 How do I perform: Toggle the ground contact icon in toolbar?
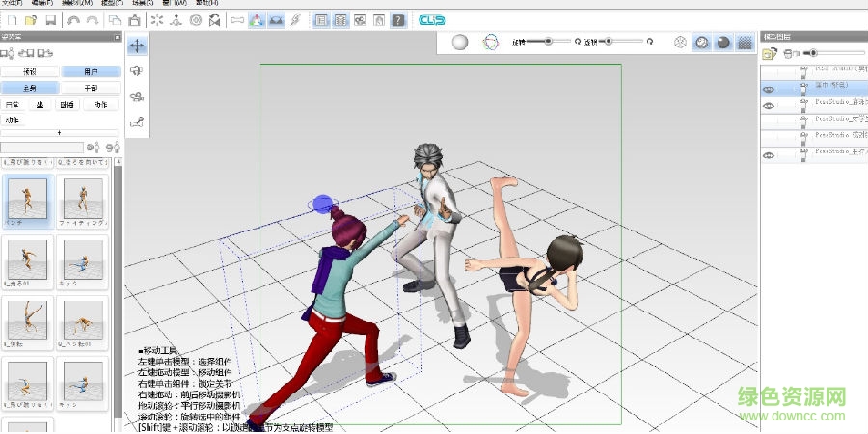coord(276,20)
